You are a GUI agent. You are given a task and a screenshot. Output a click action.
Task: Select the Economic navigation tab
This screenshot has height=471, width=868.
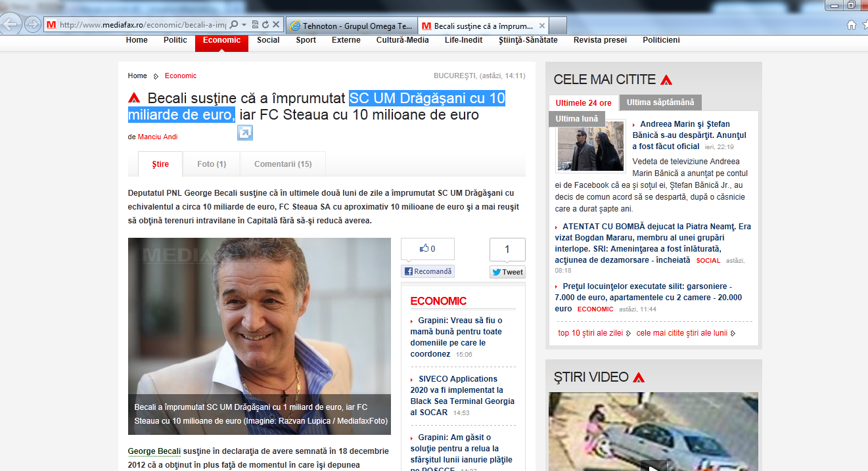(221, 40)
